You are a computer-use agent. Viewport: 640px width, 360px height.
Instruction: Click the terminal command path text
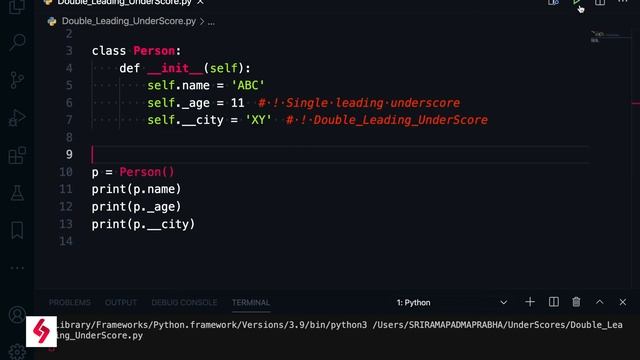pos(339,330)
